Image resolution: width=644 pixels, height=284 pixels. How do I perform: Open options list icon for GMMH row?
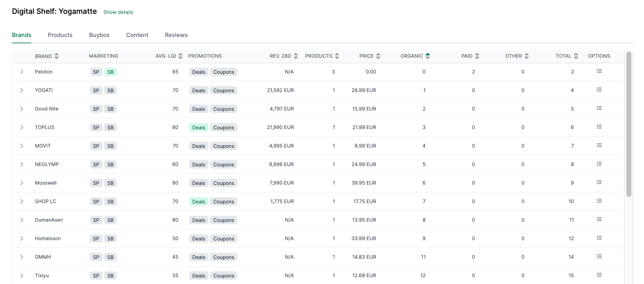(x=599, y=257)
